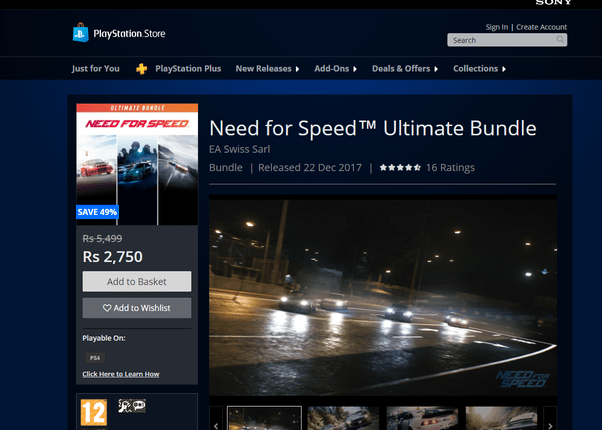Open the Just for You section
This screenshot has height=430, width=602.
point(96,69)
